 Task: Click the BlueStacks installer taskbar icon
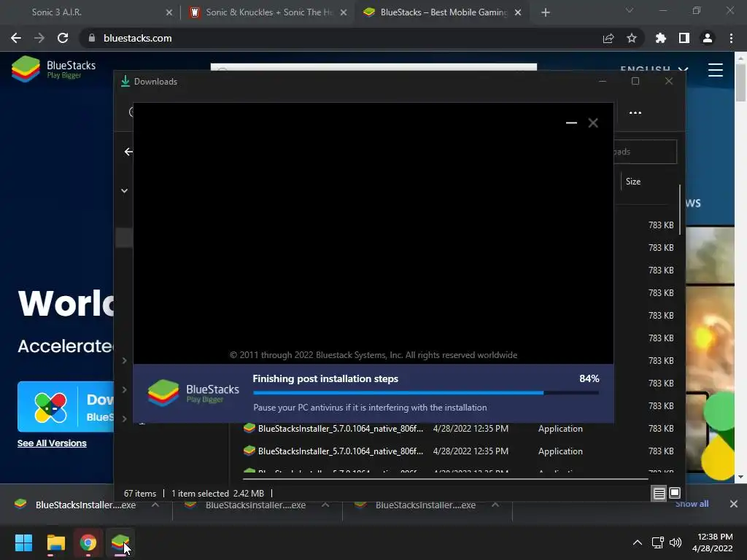[120, 542]
